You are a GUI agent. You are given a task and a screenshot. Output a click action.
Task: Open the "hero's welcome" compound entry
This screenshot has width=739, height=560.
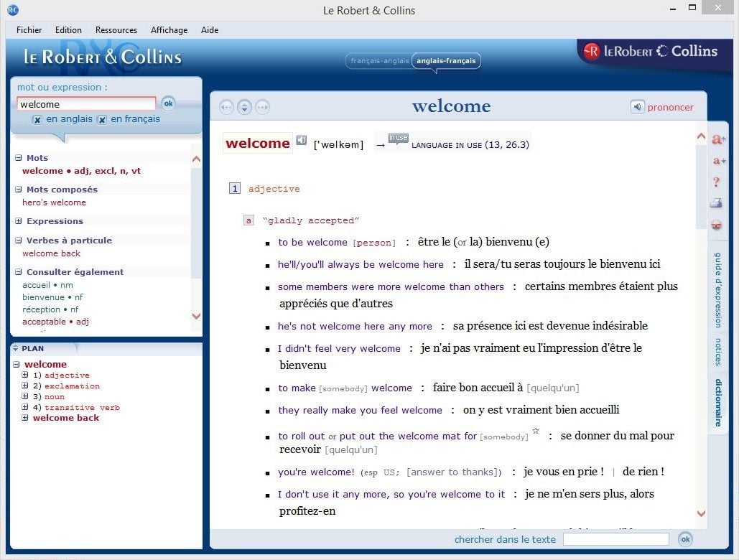click(x=54, y=202)
